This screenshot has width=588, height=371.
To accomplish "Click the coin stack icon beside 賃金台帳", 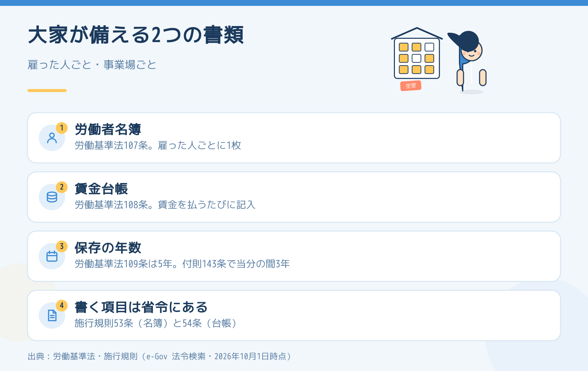I will click(x=52, y=197).
